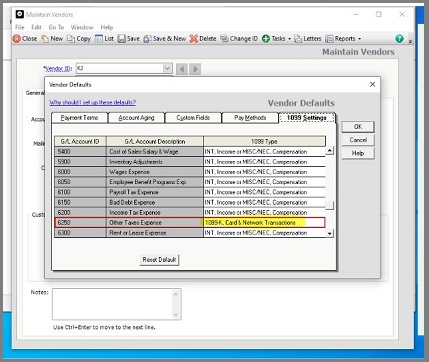Screen dimensions: 429x362
Task: Switch to the Account Aging tab
Action: [136, 118]
